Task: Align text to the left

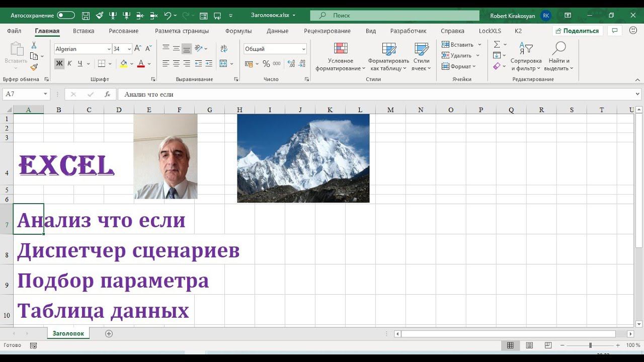Action: coord(166,63)
